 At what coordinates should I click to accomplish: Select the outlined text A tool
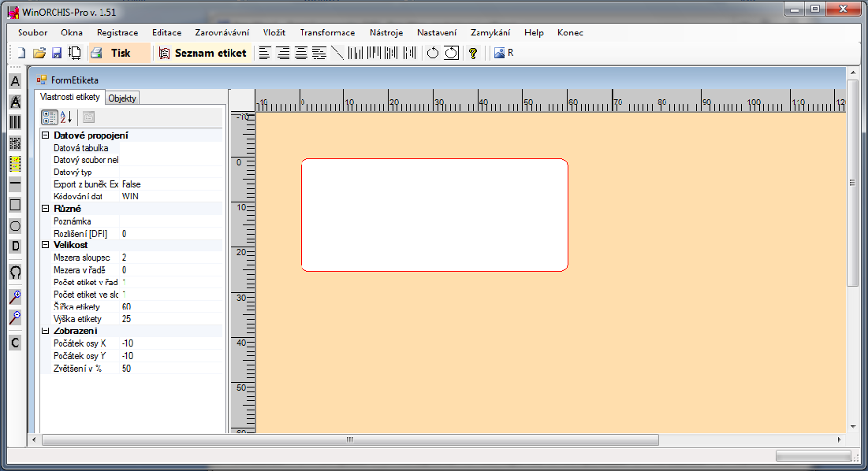pyautogui.click(x=16, y=102)
